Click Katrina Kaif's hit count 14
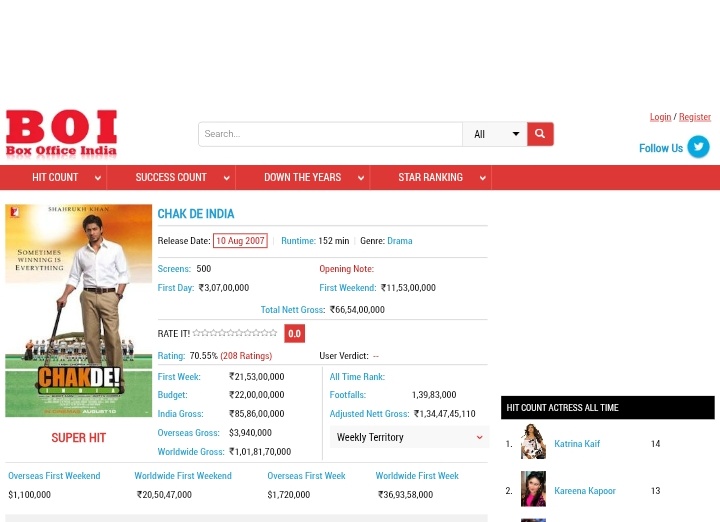The image size is (720, 522). tap(655, 444)
